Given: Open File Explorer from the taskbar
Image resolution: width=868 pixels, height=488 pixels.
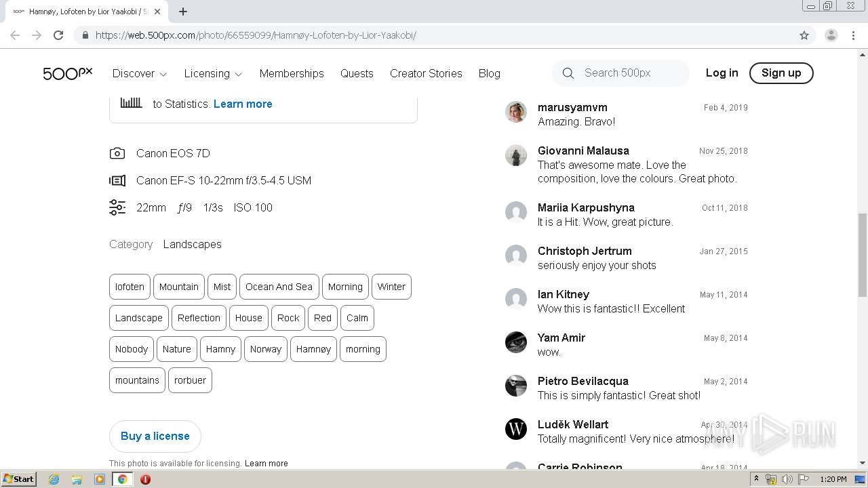Looking at the screenshot, I should pyautogui.click(x=77, y=479).
